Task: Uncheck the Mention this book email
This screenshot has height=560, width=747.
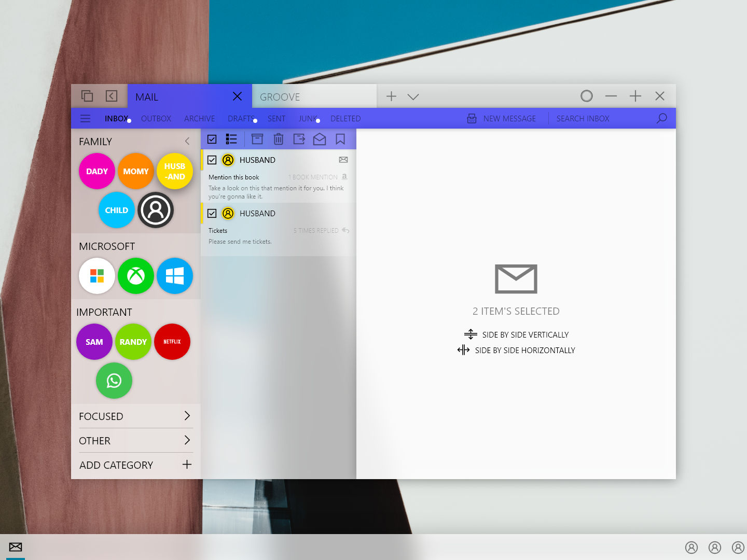Action: click(x=212, y=160)
